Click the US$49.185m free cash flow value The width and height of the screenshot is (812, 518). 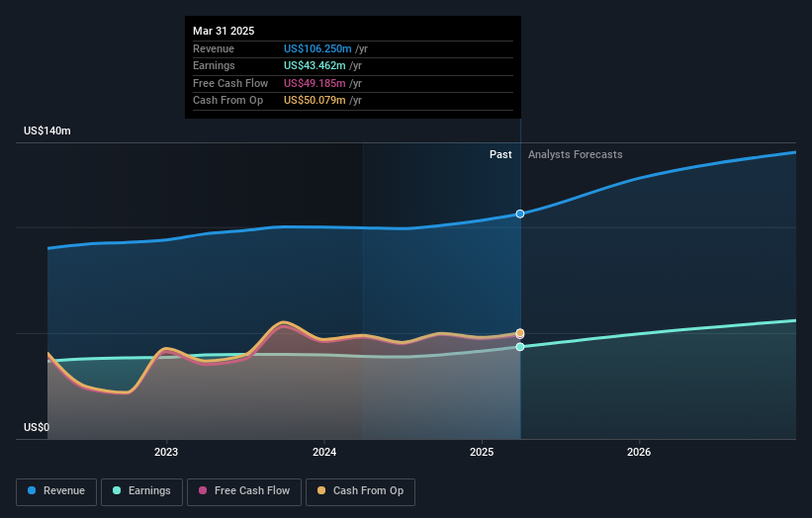[315, 83]
